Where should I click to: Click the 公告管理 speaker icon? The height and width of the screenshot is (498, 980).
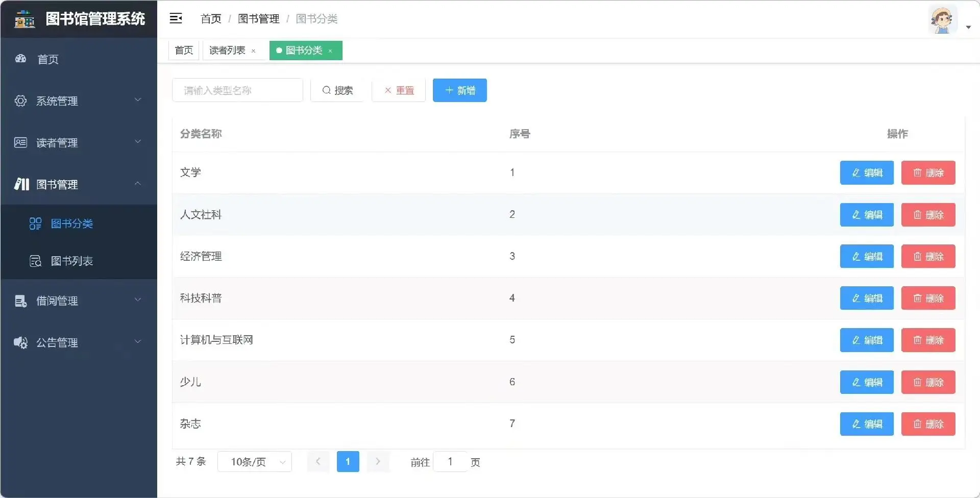point(20,342)
